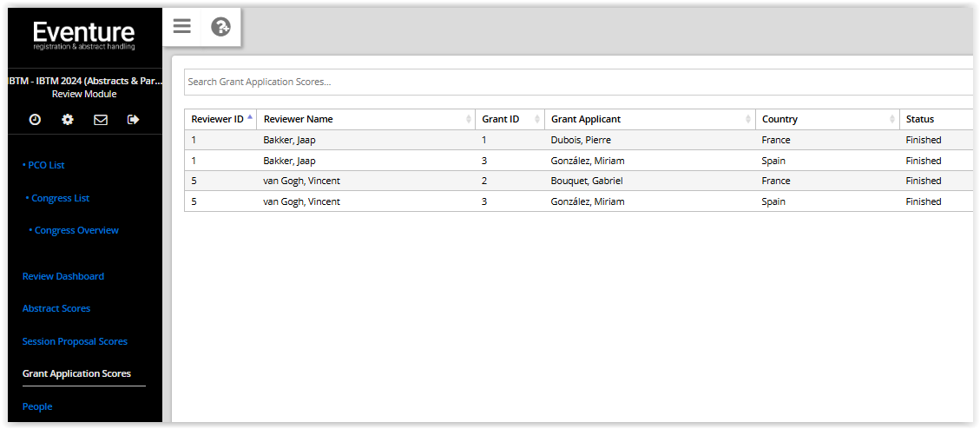Sort by Grant ID column
Image resolution: width=980 pixels, height=429 pixels.
(x=510, y=119)
